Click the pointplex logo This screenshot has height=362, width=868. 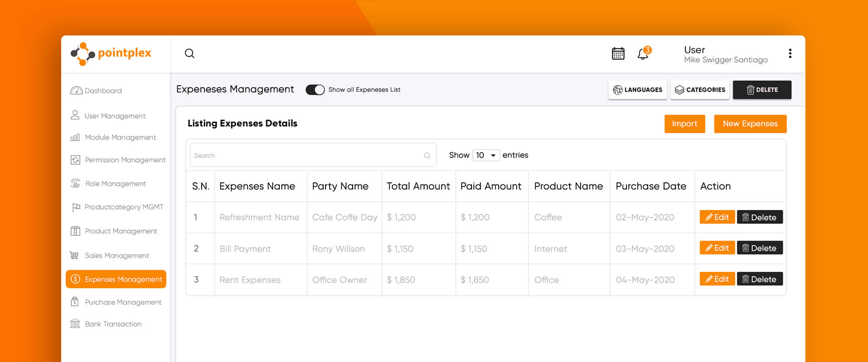tap(111, 54)
